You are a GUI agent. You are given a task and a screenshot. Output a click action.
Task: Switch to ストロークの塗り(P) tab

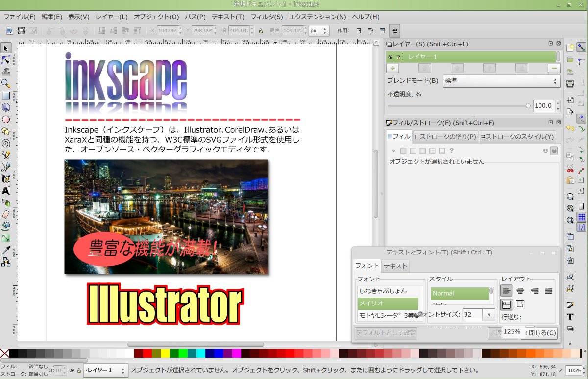tap(445, 137)
